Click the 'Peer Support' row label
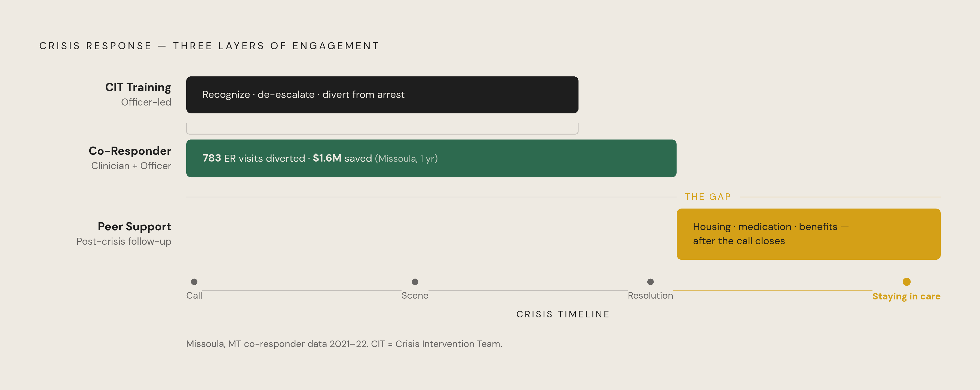The height and width of the screenshot is (390, 980). point(134,227)
